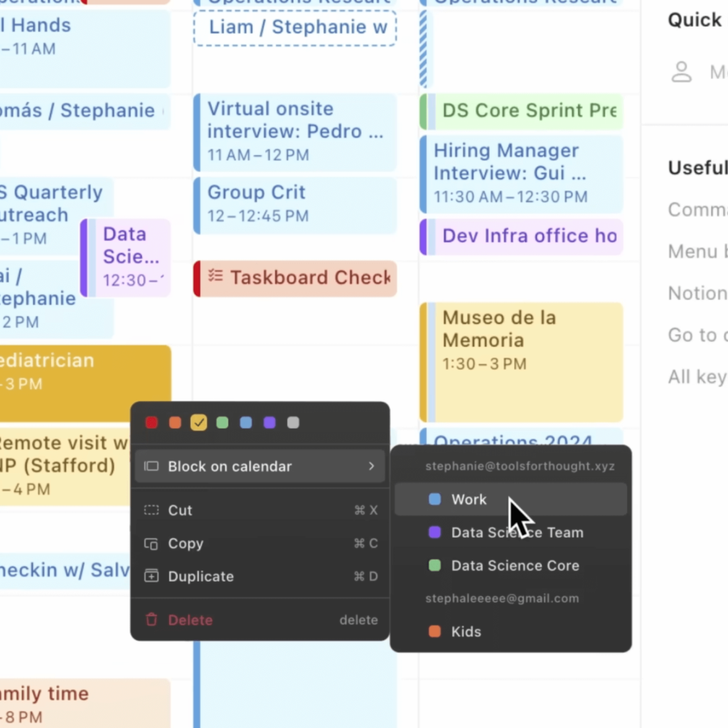Click the Command shortcut link under Useful
The width and height of the screenshot is (728, 728).
point(698,210)
